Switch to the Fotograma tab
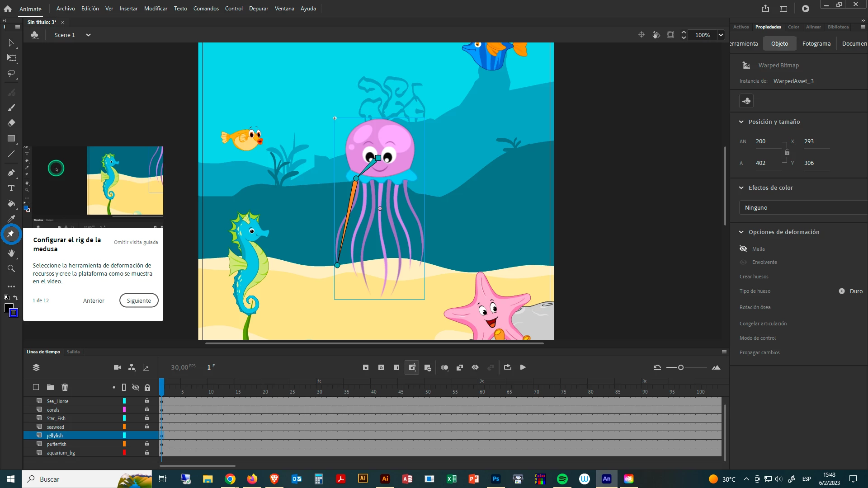This screenshot has height=488, width=868. 816,44
